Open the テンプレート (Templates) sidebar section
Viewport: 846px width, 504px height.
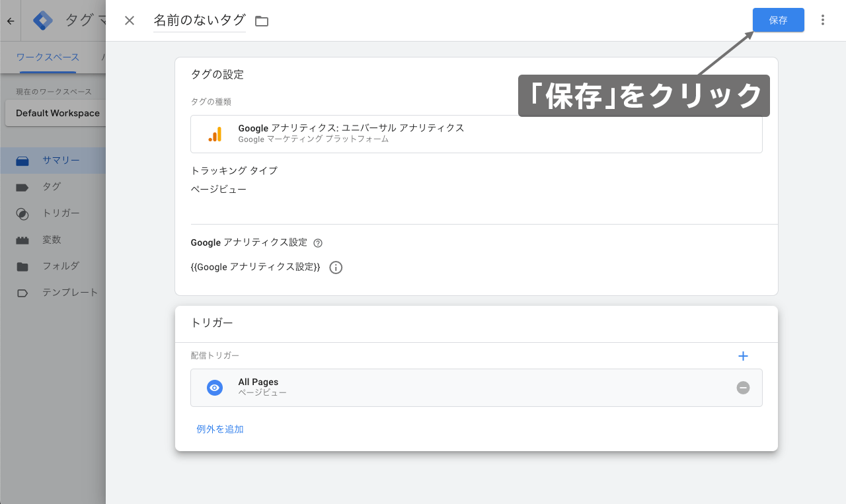pyautogui.click(x=24, y=292)
